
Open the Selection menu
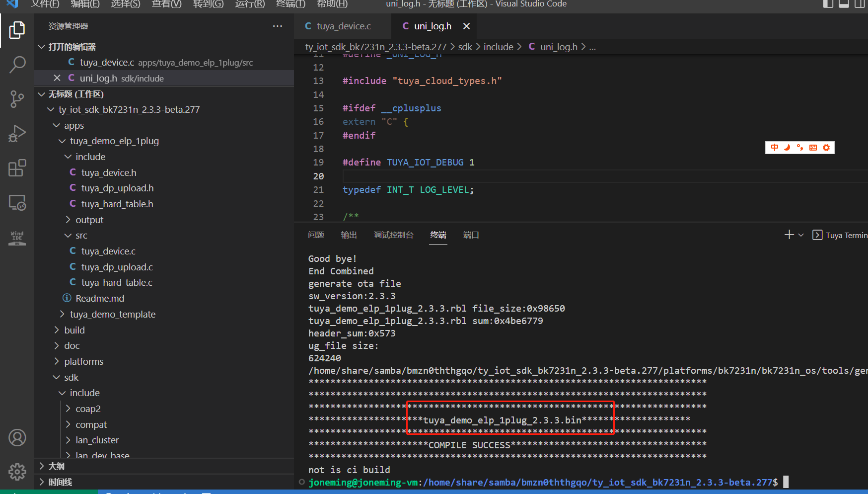coord(126,4)
